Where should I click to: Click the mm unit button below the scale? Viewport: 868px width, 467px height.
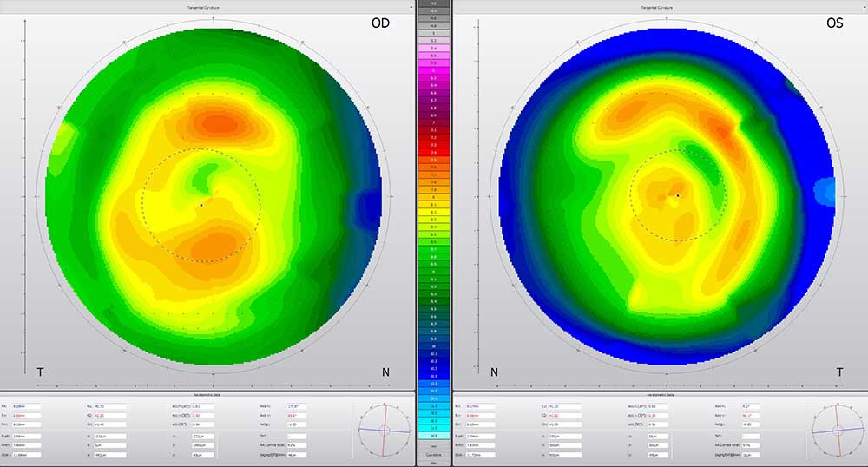tap(433, 446)
